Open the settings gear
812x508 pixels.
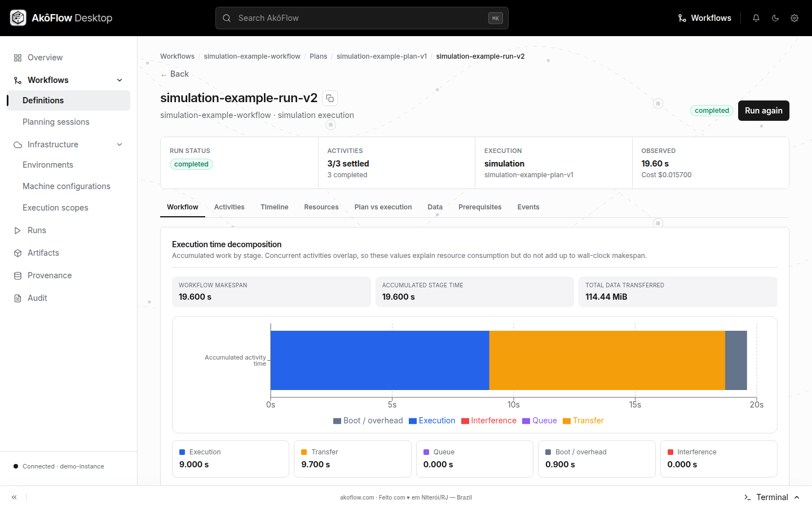point(795,18)
